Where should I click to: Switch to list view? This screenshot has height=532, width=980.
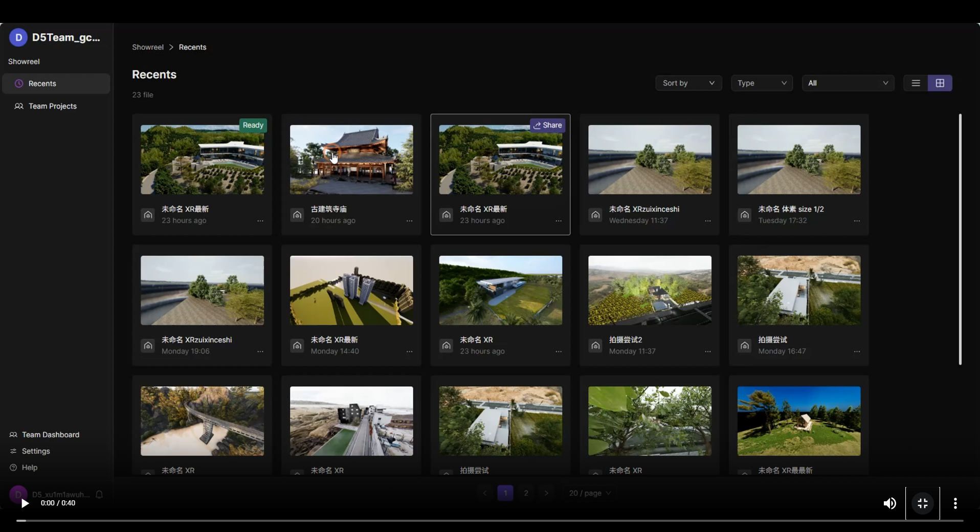916,83
